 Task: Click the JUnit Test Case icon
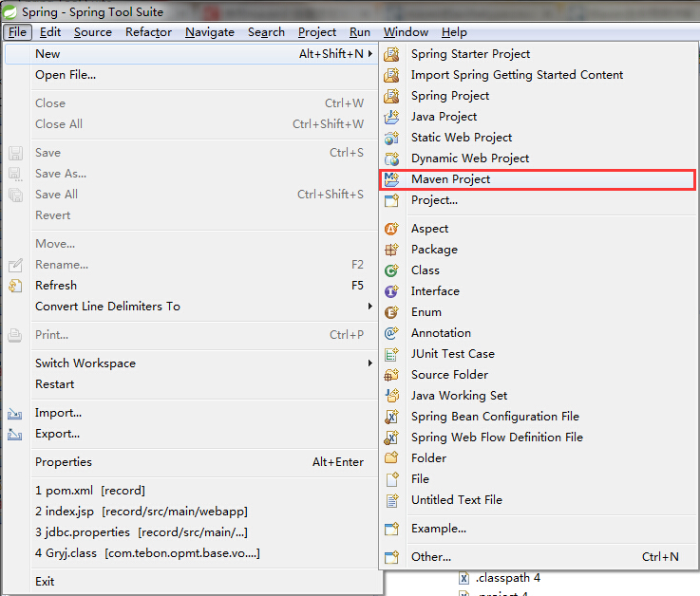391,354
